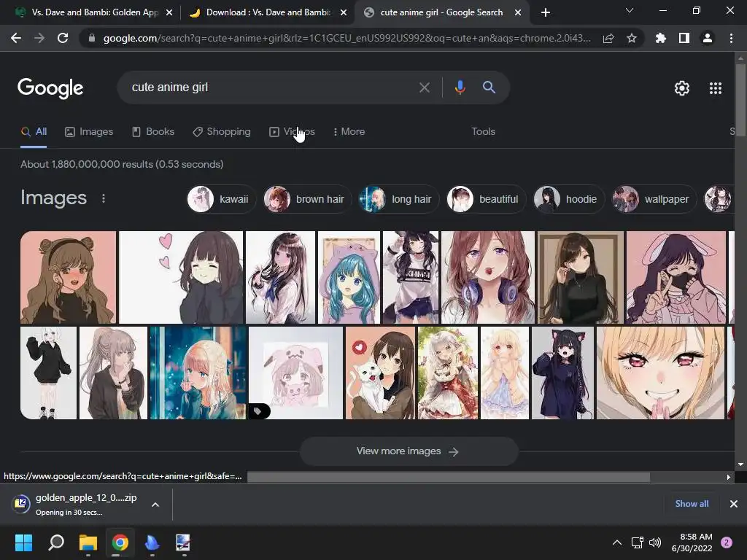Close the downloads bar
This screenshot has width=747, height=560.
[x=734, y=504]
